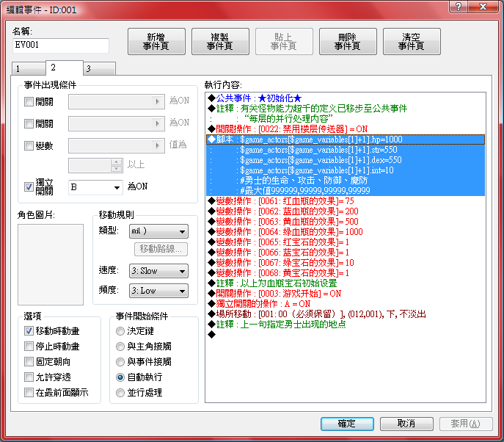Select the 腳本 hp=1000 command line

346,140
